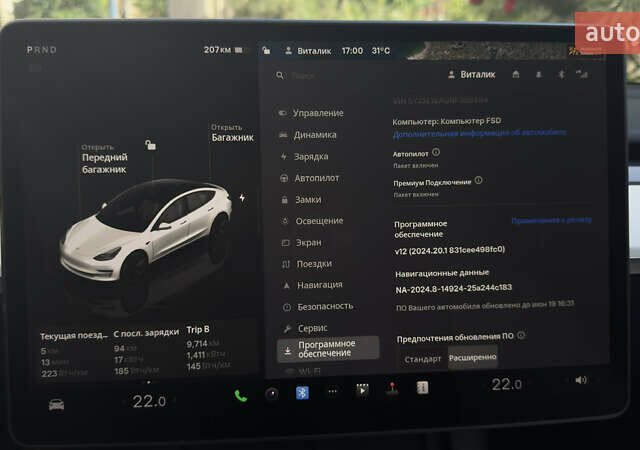
Task: Tap the white Model 3 car image
Action: pyautogui.click(x=145, y=231)
